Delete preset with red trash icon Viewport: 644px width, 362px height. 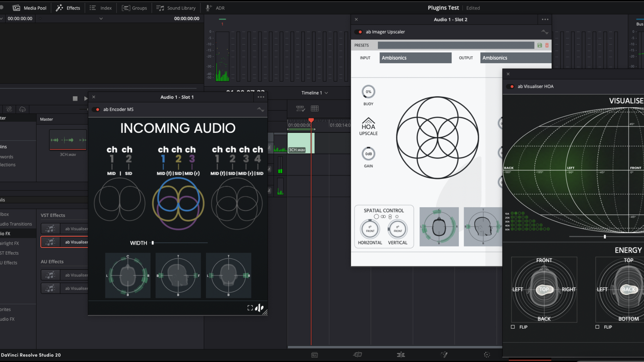pos(547,45)
